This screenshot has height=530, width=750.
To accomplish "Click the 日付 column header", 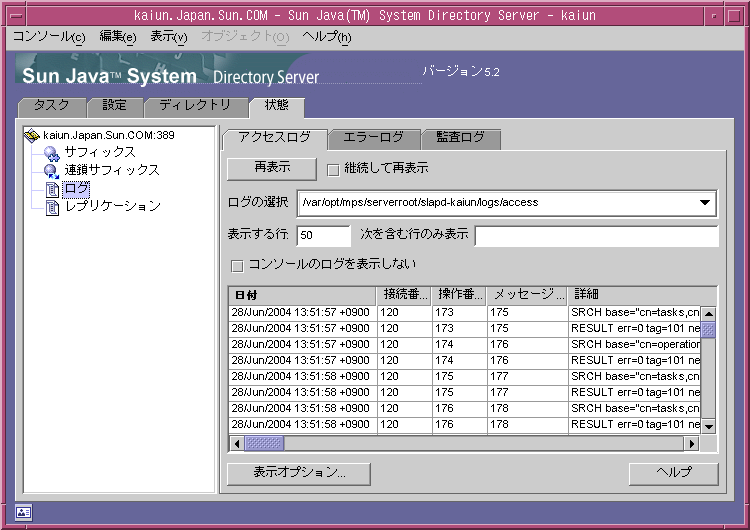I will pos(302,295).
